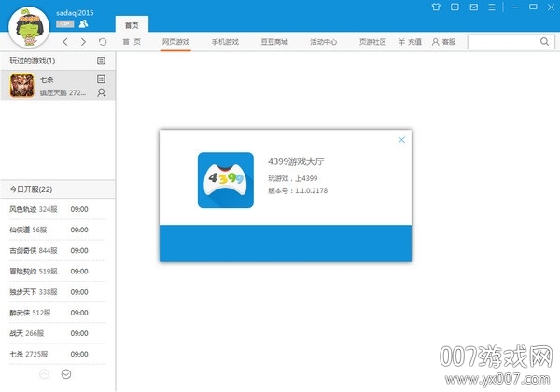Open the server list icon for 七杀
Image resolution: width=560 pixels, height=392 pixels.
coord(101,78)
